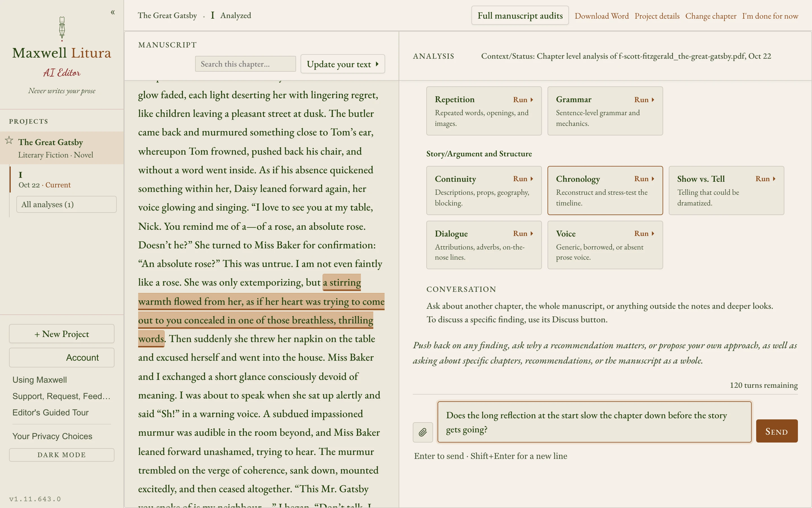Click Download Word link
812x508 pixels.
(602, 16)
